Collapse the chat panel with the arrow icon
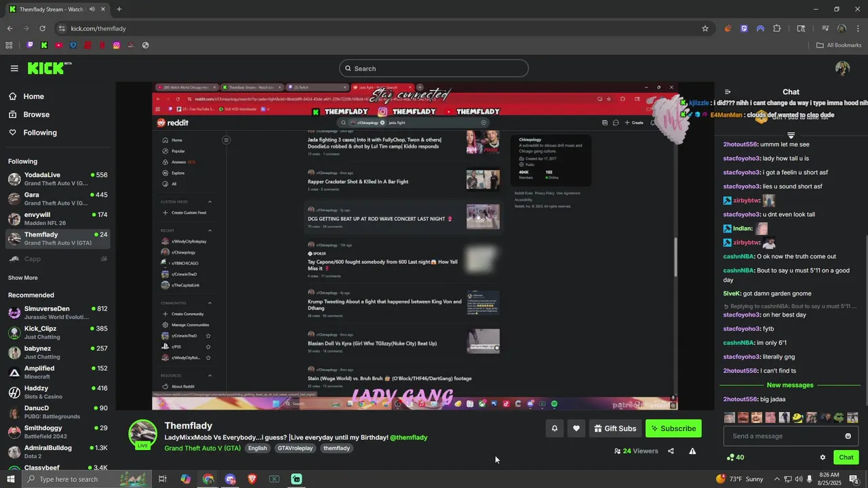Viewport: 868px width, 488px height. (x=728, y=92)
